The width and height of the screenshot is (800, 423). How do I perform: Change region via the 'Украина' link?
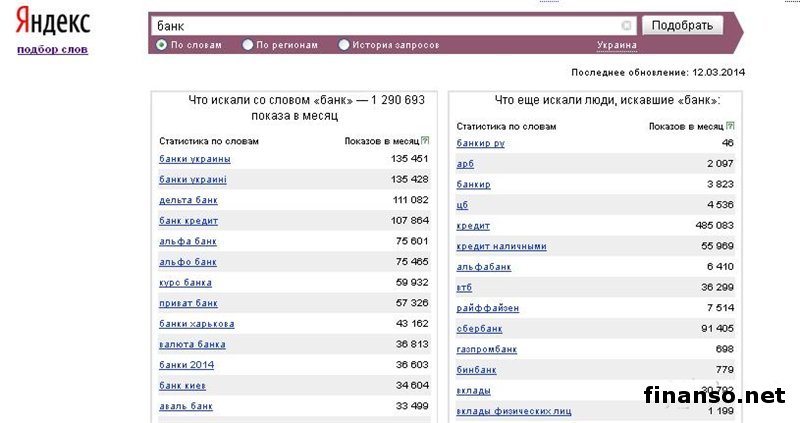pos(616,45)
